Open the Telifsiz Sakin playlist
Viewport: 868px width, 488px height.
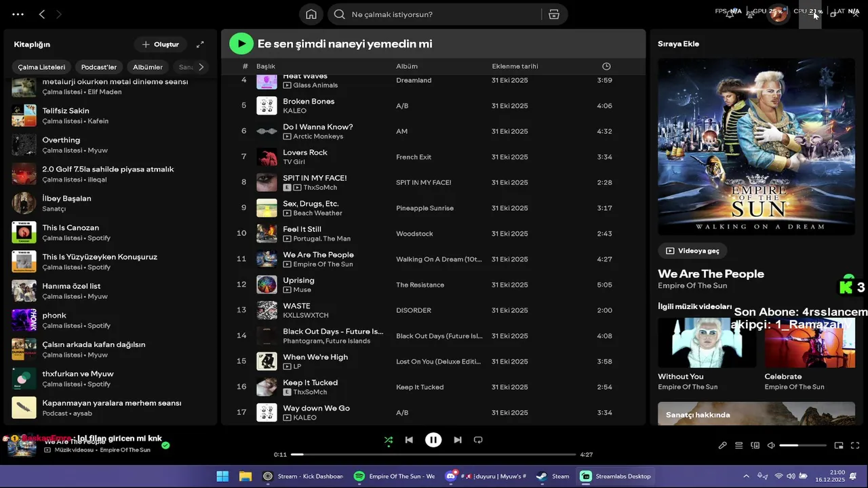(x=111, y=115)
